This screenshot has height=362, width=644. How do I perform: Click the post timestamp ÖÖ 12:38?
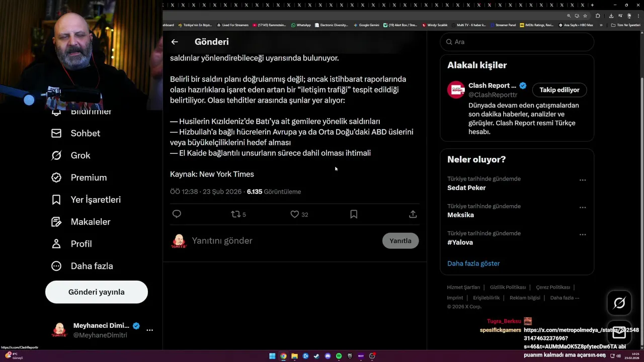206,192
